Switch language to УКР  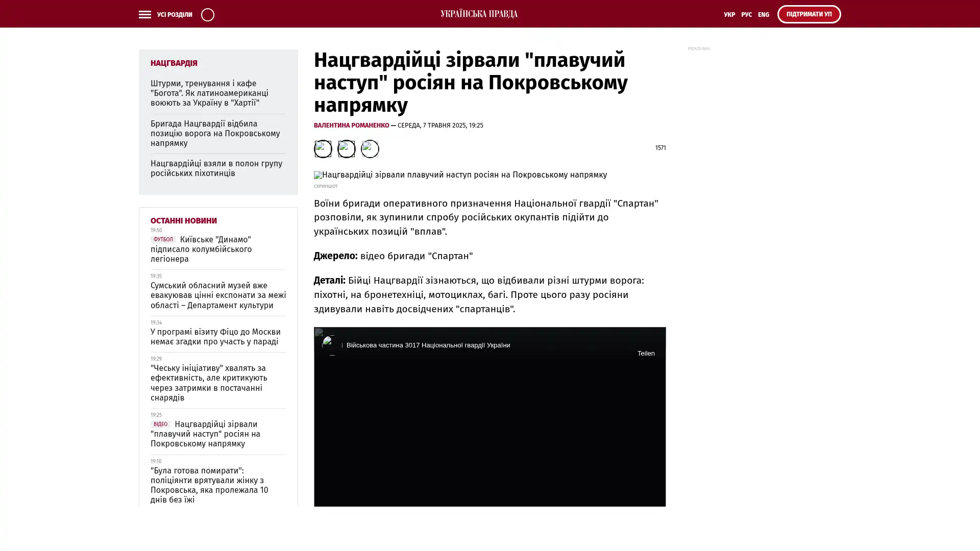coord(729,15)
